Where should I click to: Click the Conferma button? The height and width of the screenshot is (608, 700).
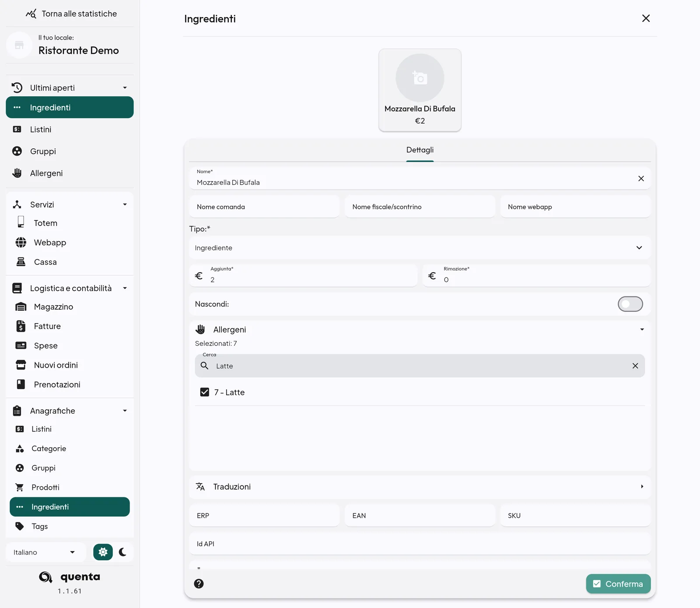click(x=618, y=583)
